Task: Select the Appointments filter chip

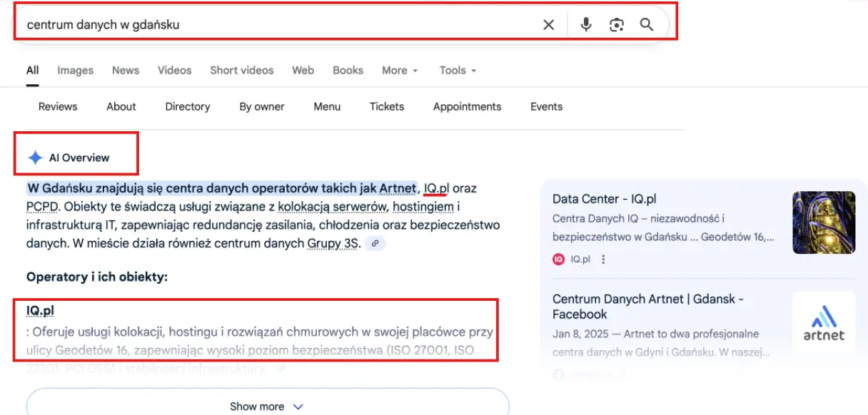Action: [x=467, y=106]
